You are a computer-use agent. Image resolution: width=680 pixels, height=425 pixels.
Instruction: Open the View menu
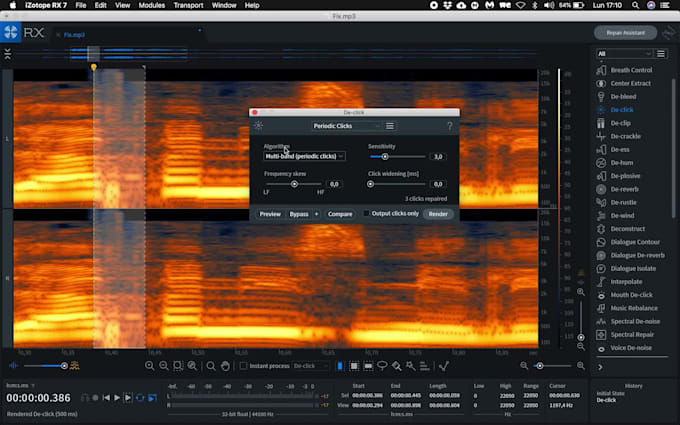tap(122, 5)
